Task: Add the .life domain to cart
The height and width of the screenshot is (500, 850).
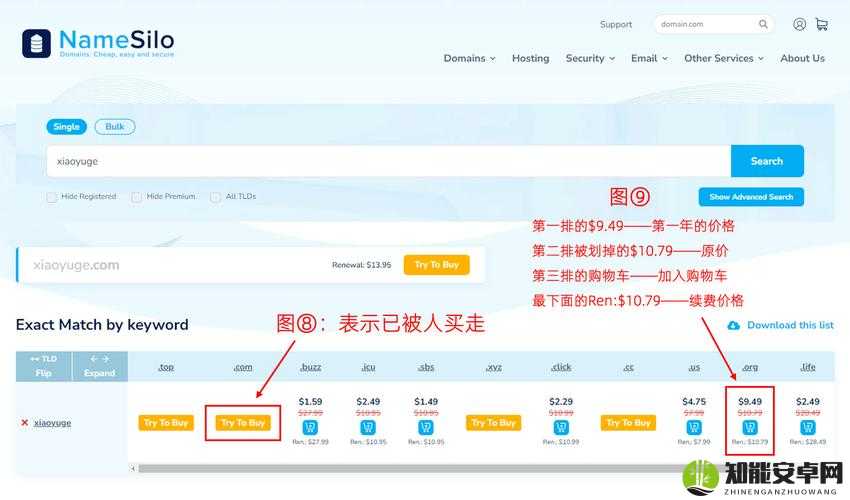Action: tap(808, 427)
